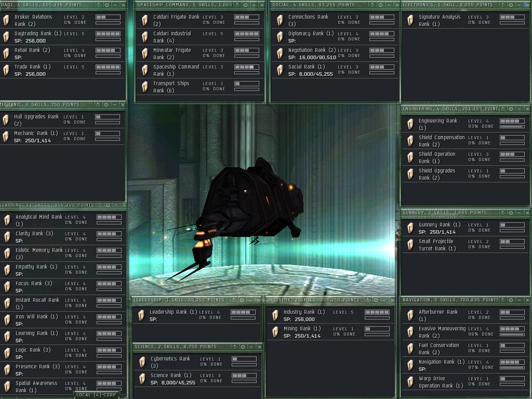The image size is (532, 399).
Task: Click the Diplomacy skill book icon
Action: (x=280, y=37)
